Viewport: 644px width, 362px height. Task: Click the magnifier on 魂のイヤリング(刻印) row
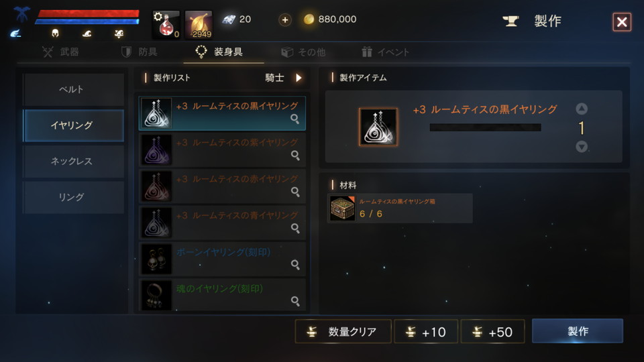(295, 301)
